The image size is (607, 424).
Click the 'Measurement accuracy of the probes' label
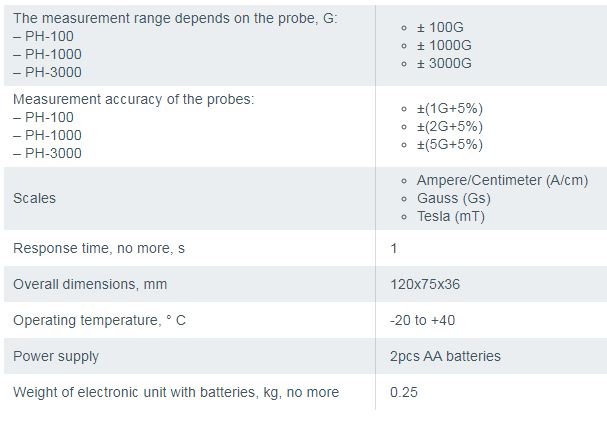tap(133, 99)
